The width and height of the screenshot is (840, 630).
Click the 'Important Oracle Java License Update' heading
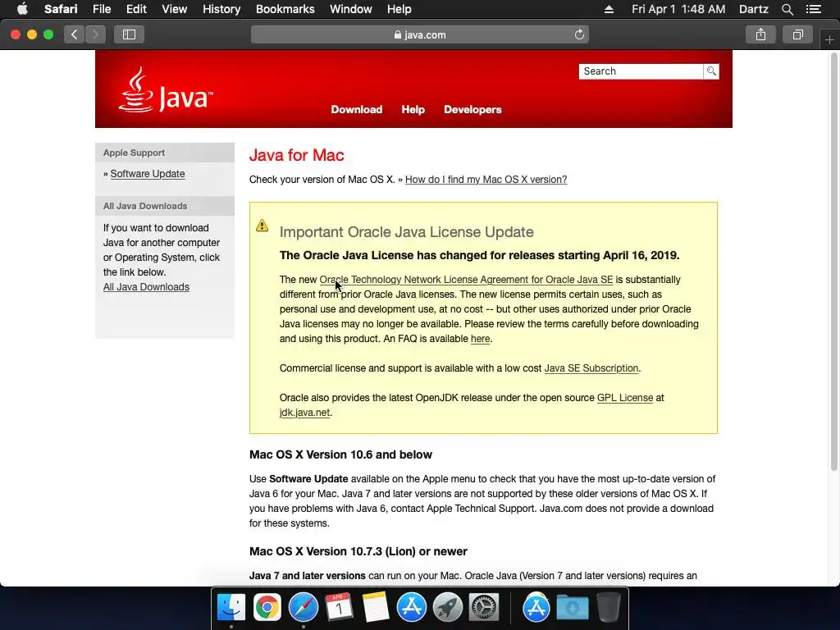407,232
